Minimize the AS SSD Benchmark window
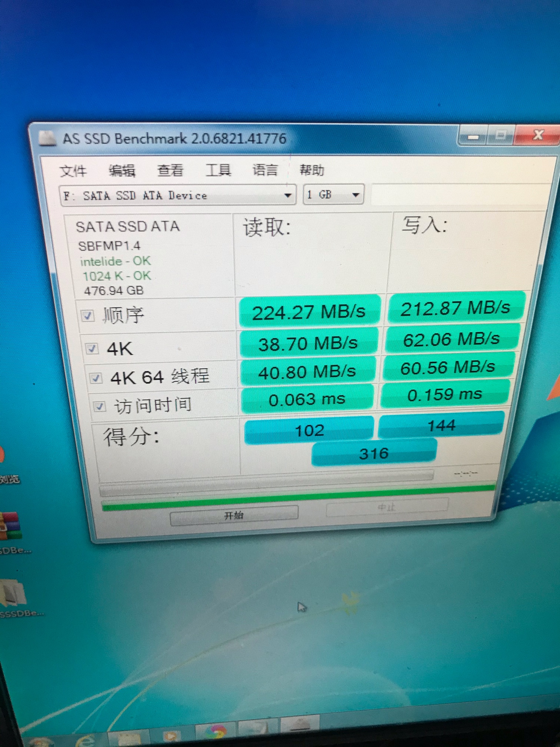560x747 pixels. tap(473, 136)
